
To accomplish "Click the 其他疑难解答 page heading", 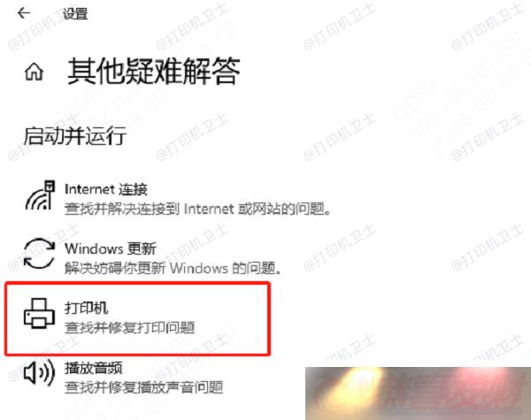I will tap(153, 71).
